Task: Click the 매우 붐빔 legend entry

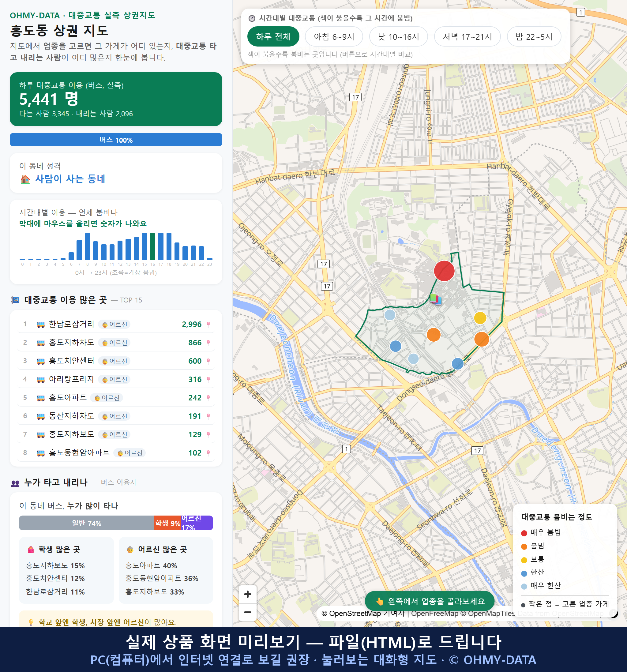Action: point(541,532)
